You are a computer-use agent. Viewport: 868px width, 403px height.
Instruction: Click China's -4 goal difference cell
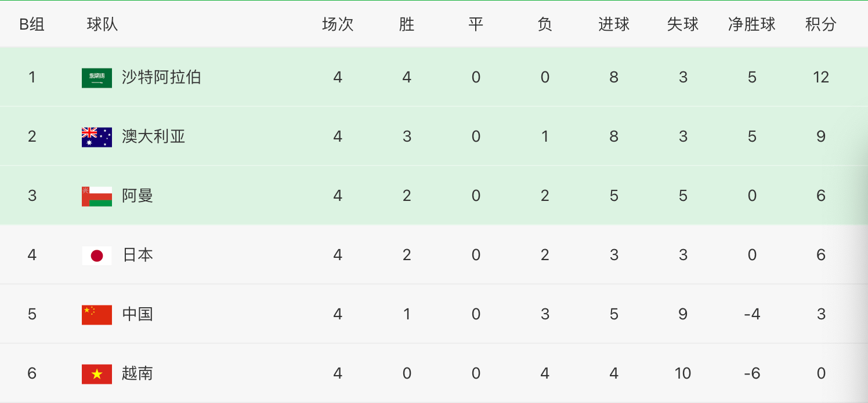pos(752,314)
